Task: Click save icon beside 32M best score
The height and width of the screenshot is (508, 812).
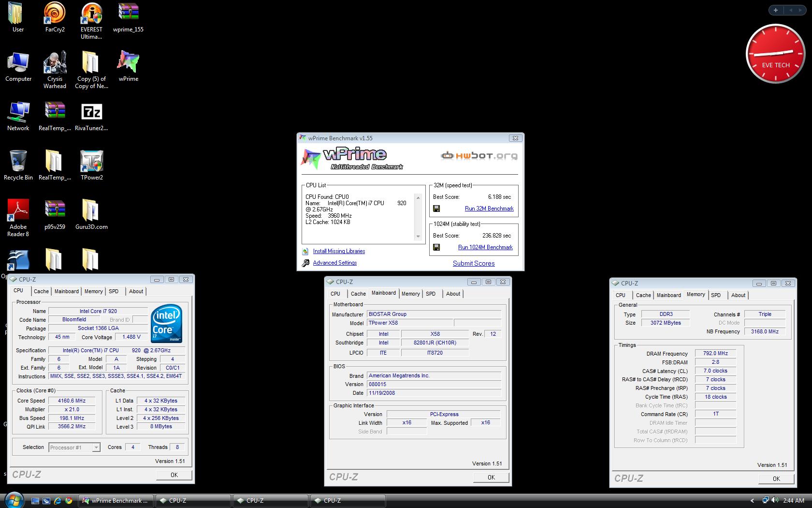Action: click(436, 209)
